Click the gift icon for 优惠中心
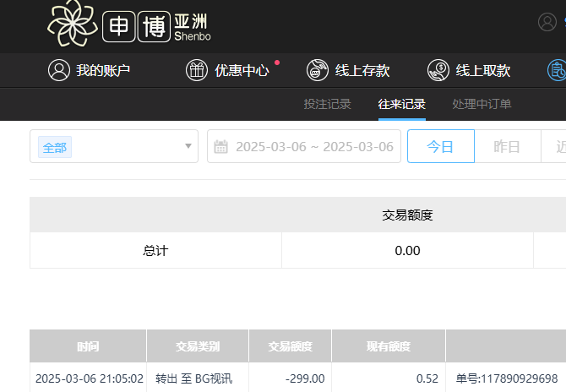This screenshot has width=566, height=392. point(197,70)
